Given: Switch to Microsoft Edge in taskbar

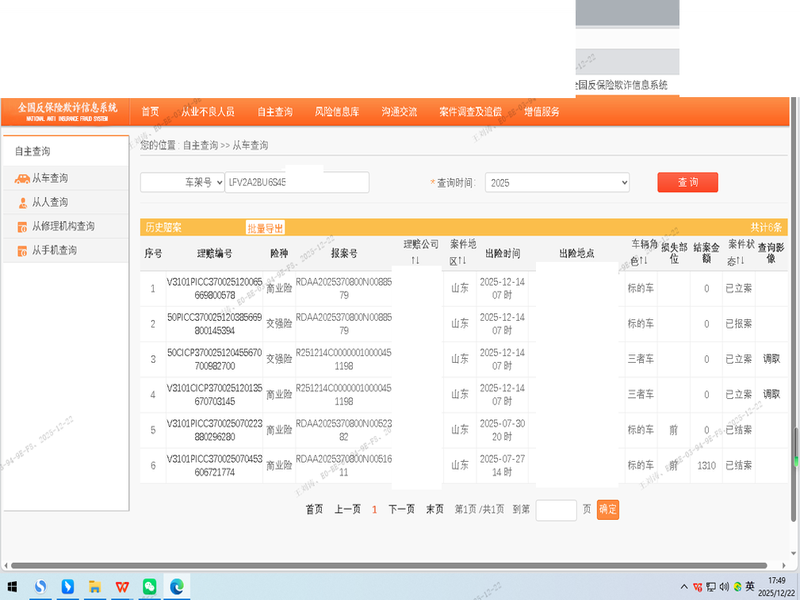Looking at the screenshot, I should click(177, 585).
